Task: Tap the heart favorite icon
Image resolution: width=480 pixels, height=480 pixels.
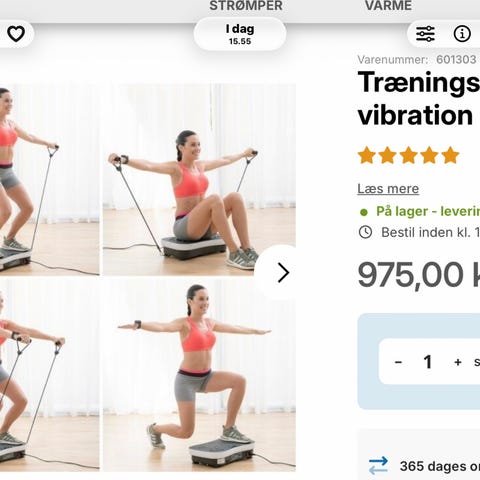Action: pos(16,34)
